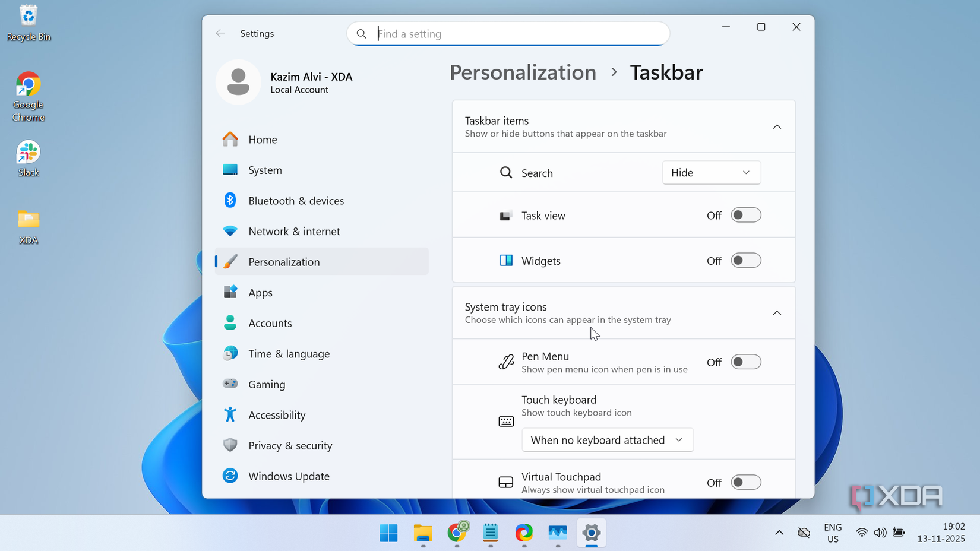The height and width of the screenshot is (551, 980).
Task: Enable the Pen Menu toggle
Action: coord(746,362)
